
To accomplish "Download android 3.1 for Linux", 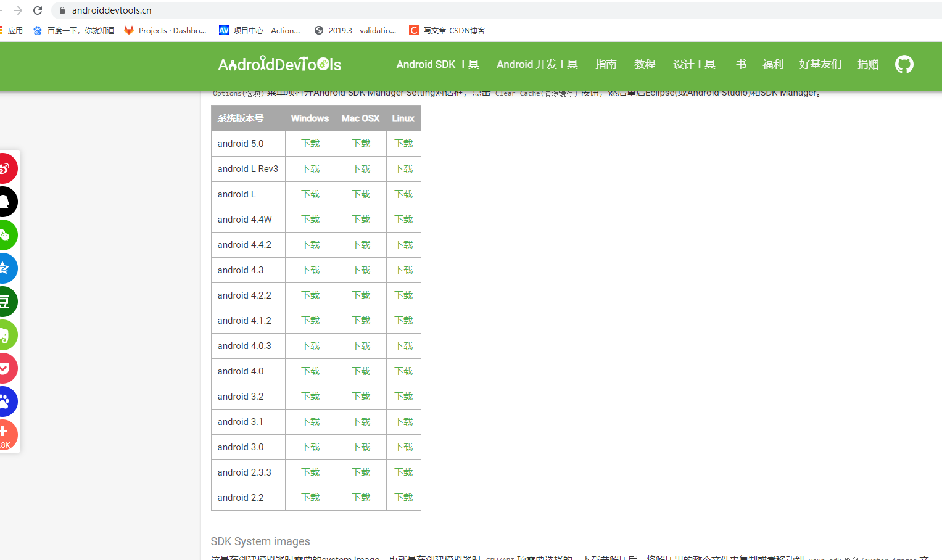I will tap(403, 422).
